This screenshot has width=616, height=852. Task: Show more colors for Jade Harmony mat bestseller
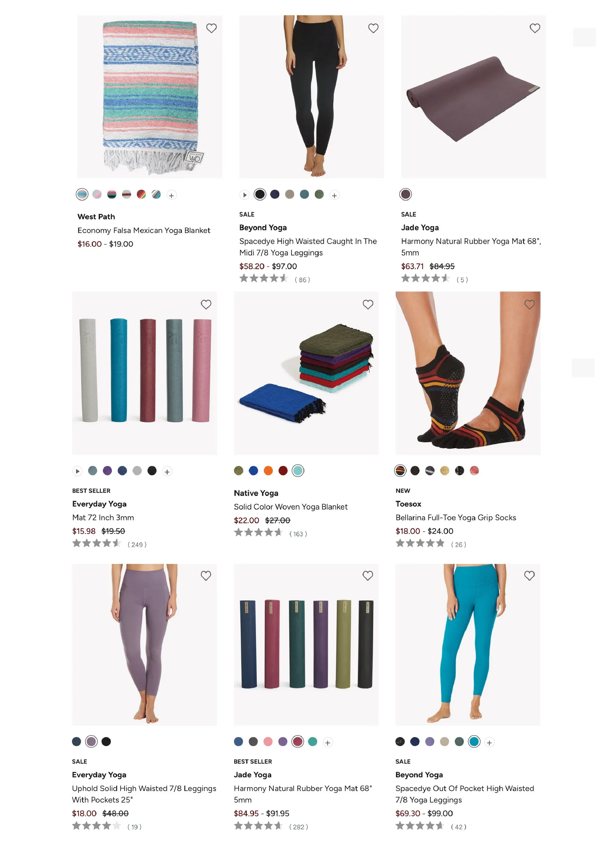point(328,743)
